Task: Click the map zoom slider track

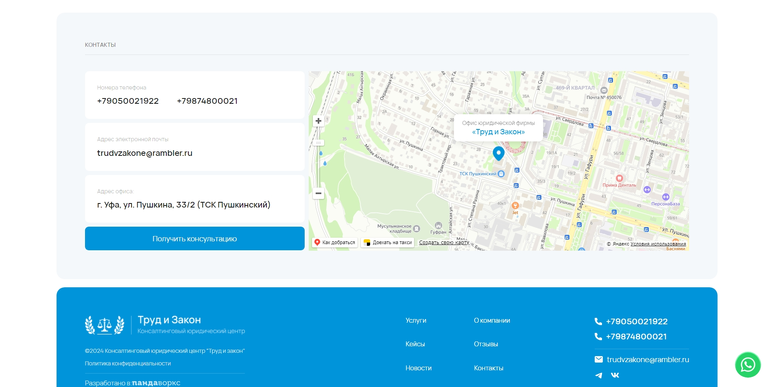Action: [x=318, y=157]
